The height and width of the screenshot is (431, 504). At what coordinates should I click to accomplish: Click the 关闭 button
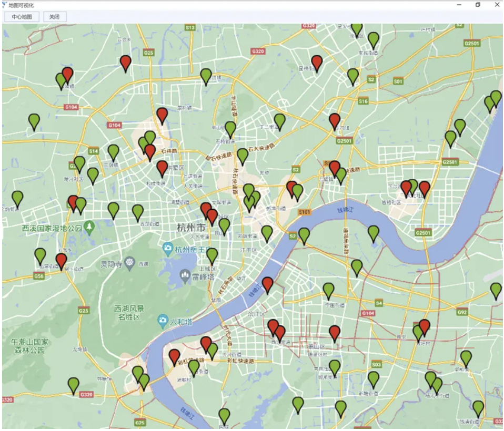pyautogui.click(x=55, y=17)
